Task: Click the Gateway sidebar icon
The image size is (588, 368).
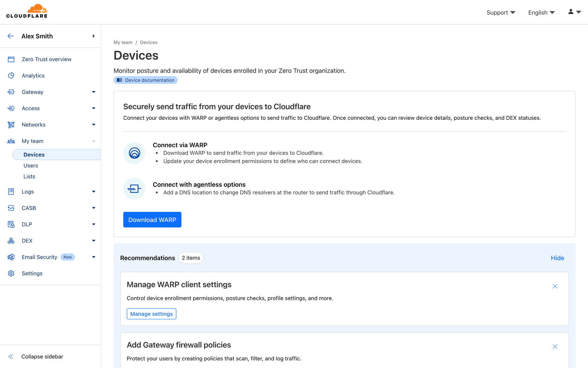Action: coord(11,92)
